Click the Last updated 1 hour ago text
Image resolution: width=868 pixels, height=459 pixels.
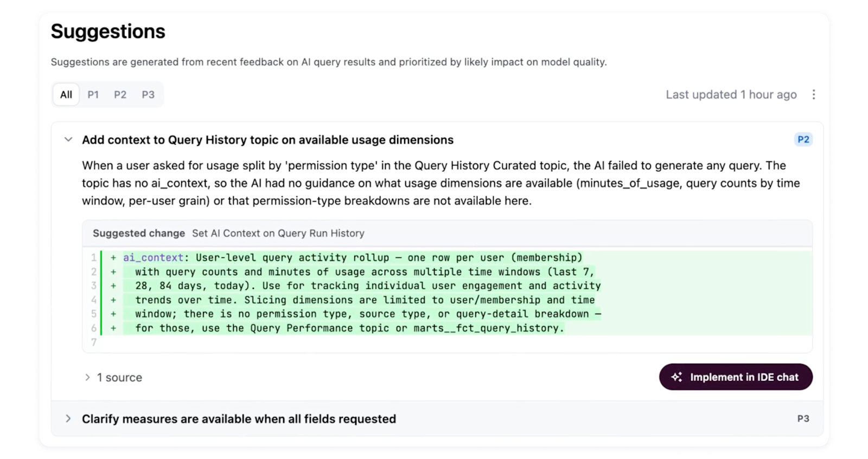pyautogui.click(x=731, y=95)
